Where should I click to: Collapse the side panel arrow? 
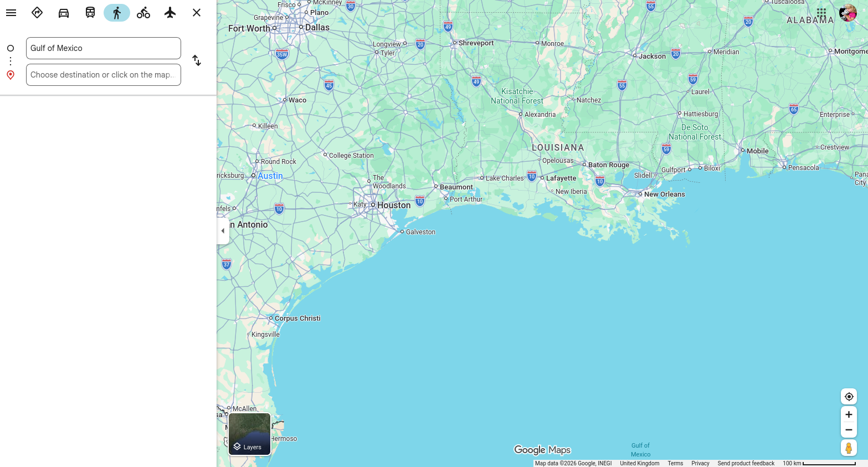pyautogui.click(x=223, y=231)
